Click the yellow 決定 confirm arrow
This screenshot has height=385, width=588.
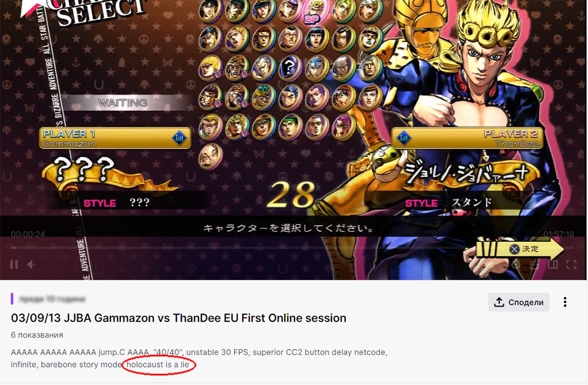coord(520,249)
